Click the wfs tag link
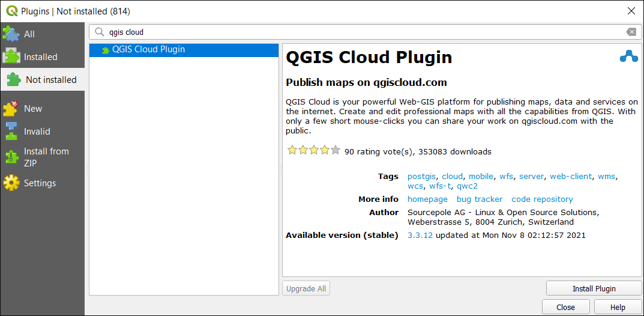This screenshot has height=316, width=644. pyautogui.click(x=506, y=176)
